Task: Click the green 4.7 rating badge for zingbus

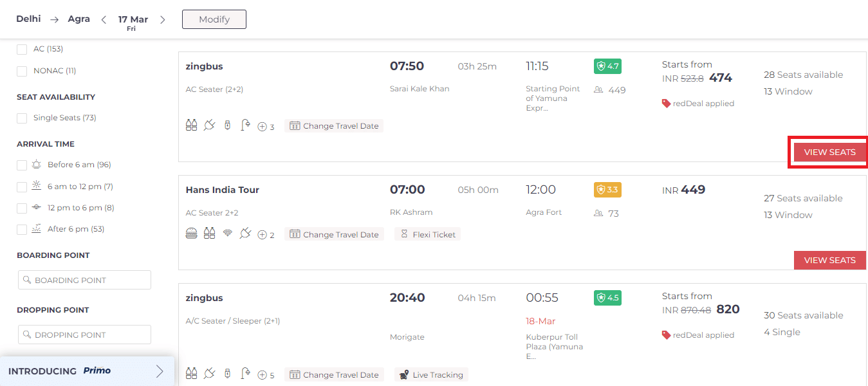Action: click(x=607, y=66)
